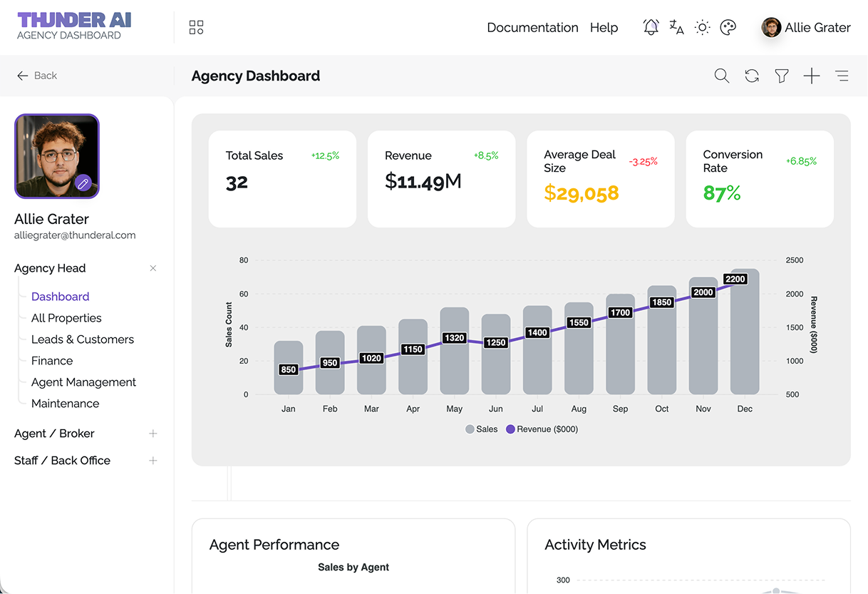Open the theme palette picker
The width and height of the screenshot is (868, 594).
(728, 27)
